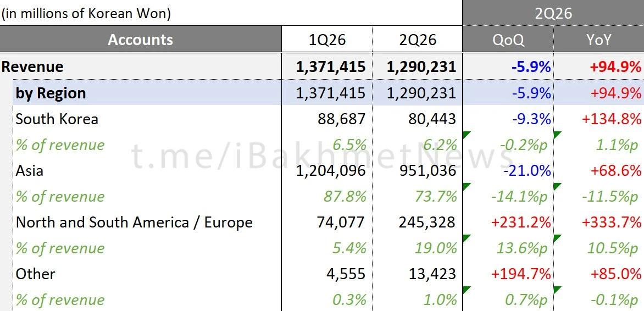Click the Revenue row label
This screenshot has width=644, height=311.
(32, 66)
